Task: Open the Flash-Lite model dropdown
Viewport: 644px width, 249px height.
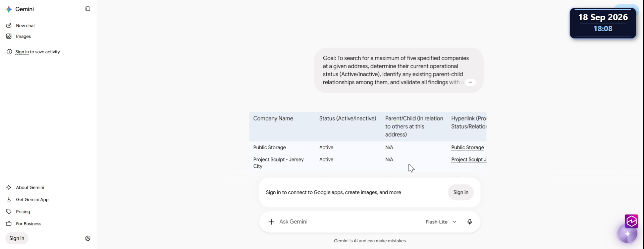Action: tap(441, 222)
